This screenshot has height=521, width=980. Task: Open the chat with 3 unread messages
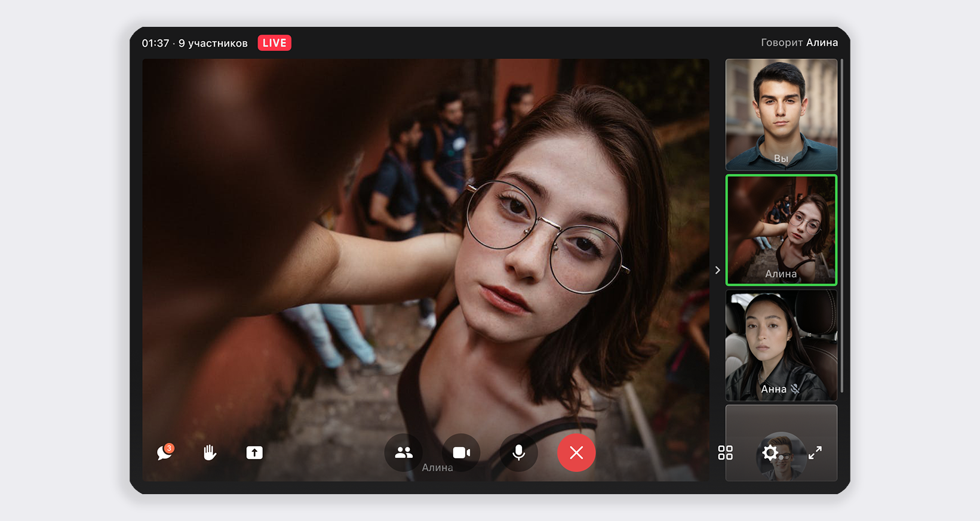coord(164,453)
